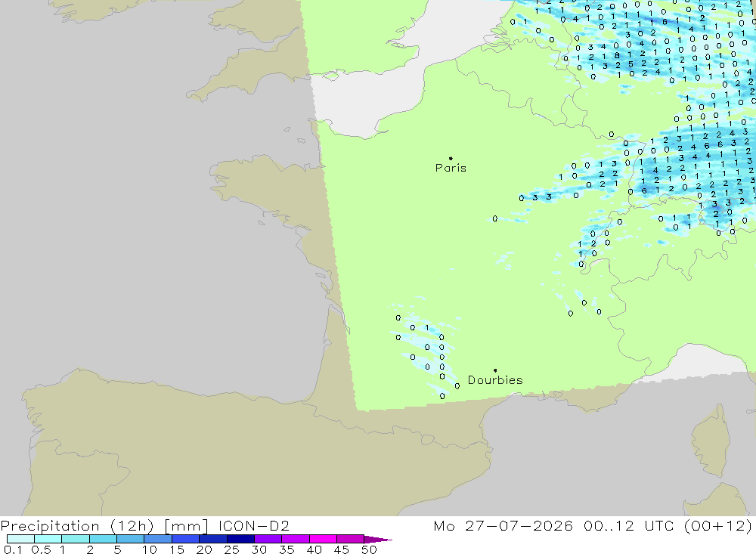Select the 35–40 mm legend color swatch
The width and height of the screenshot is (756, 554).
tap(295, 539)
